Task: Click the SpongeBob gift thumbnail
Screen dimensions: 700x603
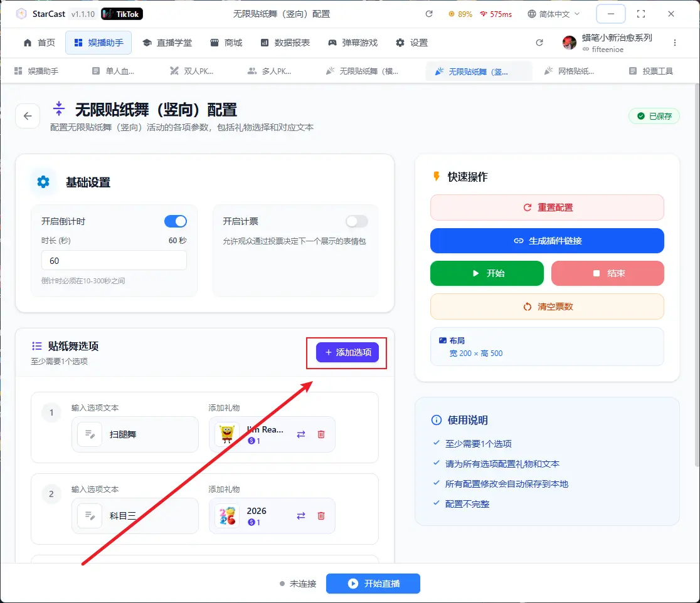Action: (226, 434)
